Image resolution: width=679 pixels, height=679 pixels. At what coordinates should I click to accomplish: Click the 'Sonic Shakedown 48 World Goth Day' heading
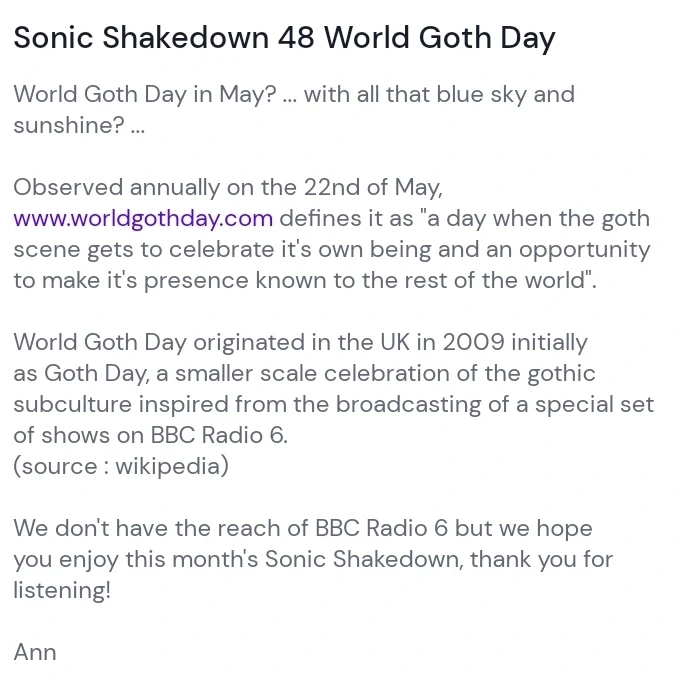point(284,38)
